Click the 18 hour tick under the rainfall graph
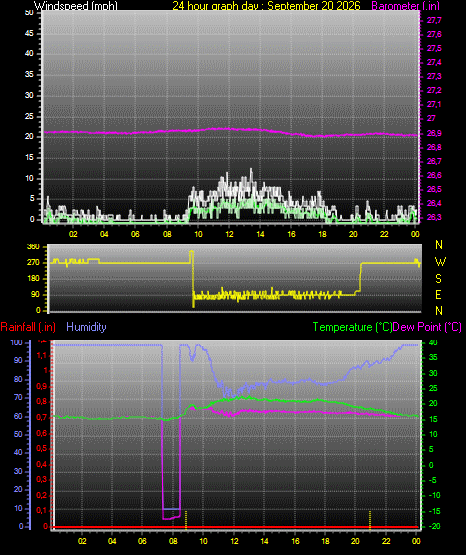Screen dimensions: 466x555 click(325, 541)
